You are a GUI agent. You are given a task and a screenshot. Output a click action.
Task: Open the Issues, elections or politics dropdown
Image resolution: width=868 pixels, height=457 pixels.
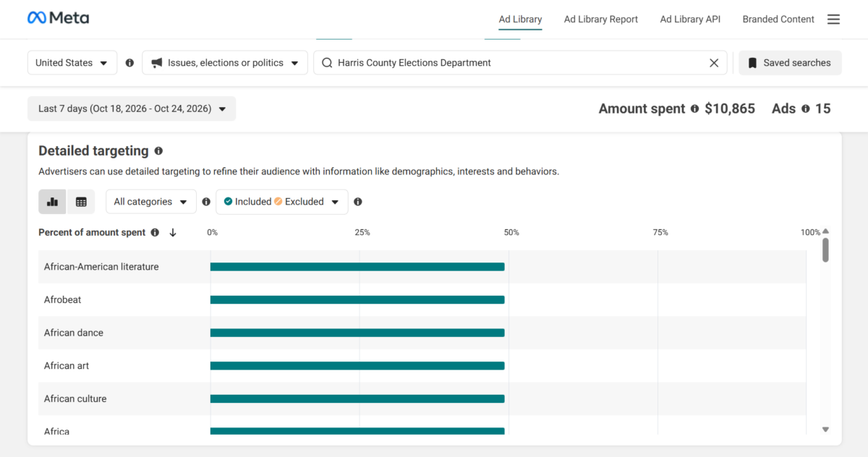[225, 63]
